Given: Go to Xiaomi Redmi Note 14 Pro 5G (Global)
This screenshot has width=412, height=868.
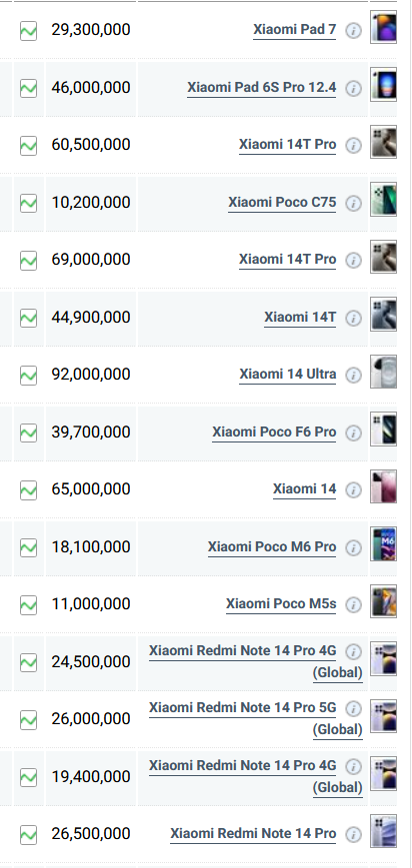Looking at the screenshot, I should (256, 718).
